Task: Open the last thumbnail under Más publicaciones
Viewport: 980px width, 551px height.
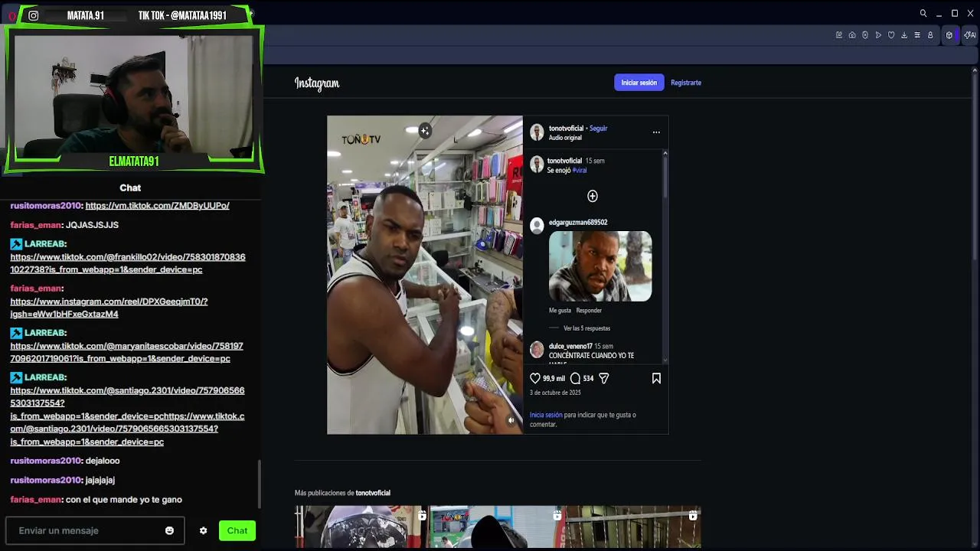Action: (633, 527)
